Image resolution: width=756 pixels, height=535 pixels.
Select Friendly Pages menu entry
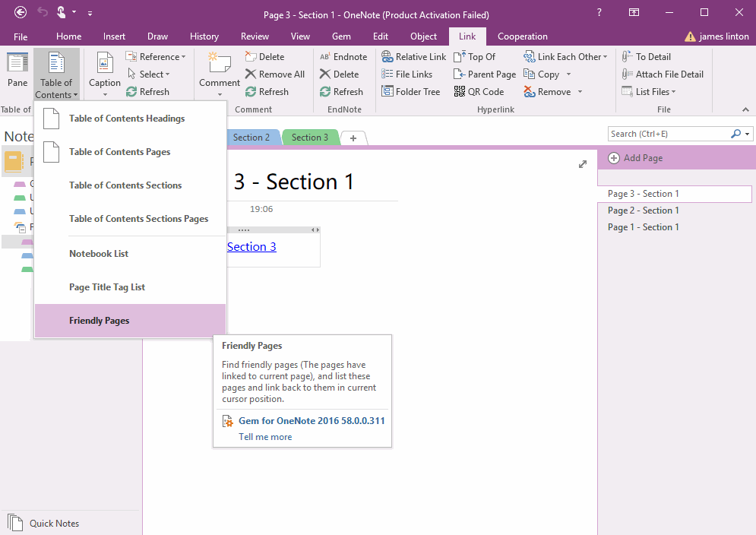click(x=130, y=321)
